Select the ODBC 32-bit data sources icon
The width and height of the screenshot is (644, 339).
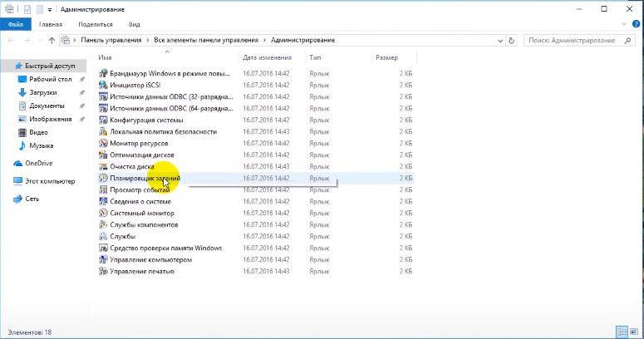coord(103,97)
